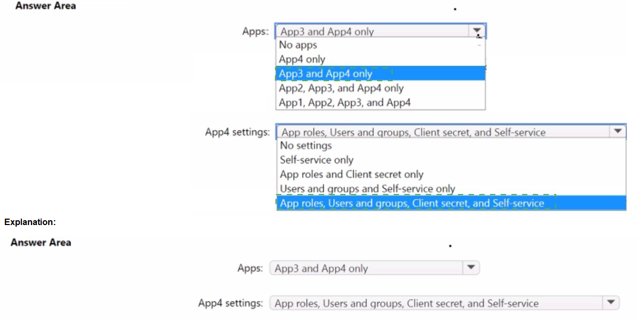Pick 'App roles and Client secret only'
The image size is (644, 325).
(351, 174)
